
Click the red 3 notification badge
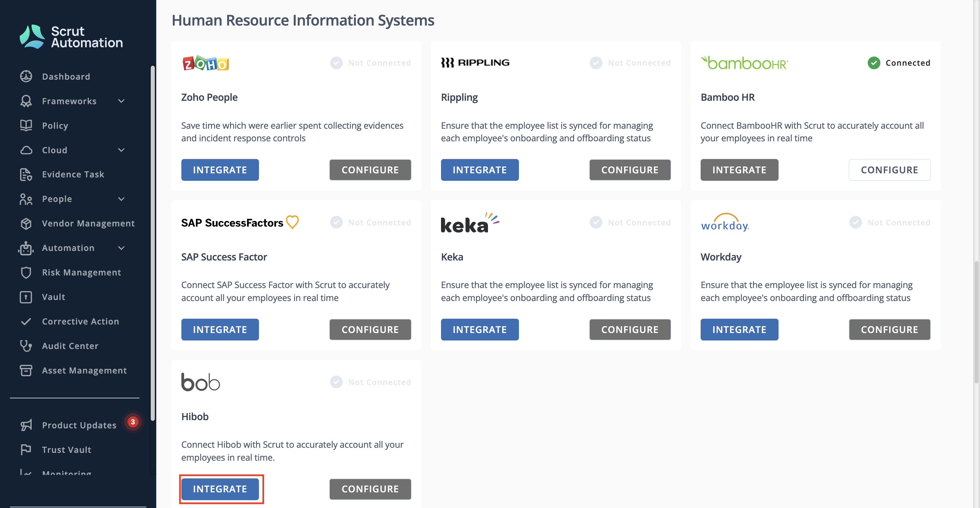[x=133, y=422]
